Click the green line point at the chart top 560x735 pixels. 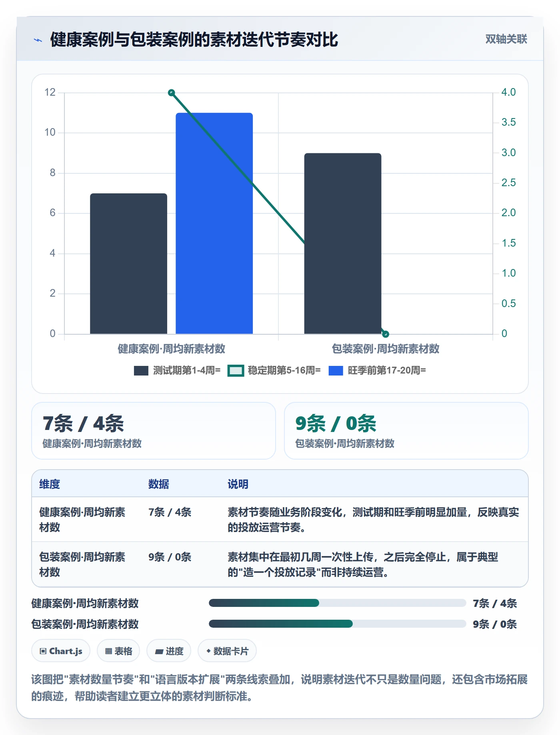tap(172, 93)
